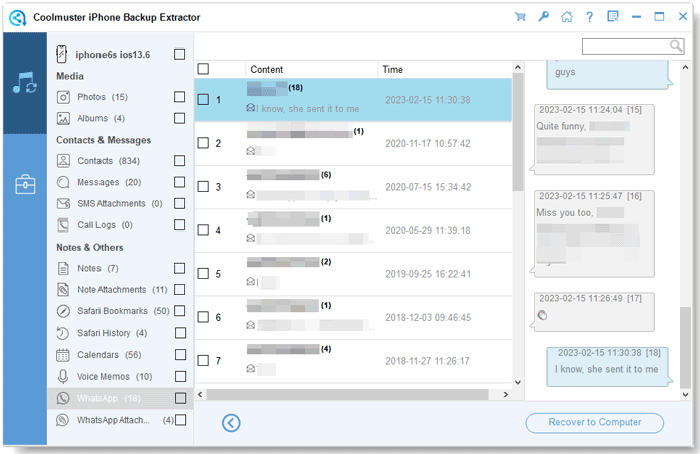The height and width of the screenshot is (454, 700).
Task: Open help via question mark icon
Action: pos(589,17)
